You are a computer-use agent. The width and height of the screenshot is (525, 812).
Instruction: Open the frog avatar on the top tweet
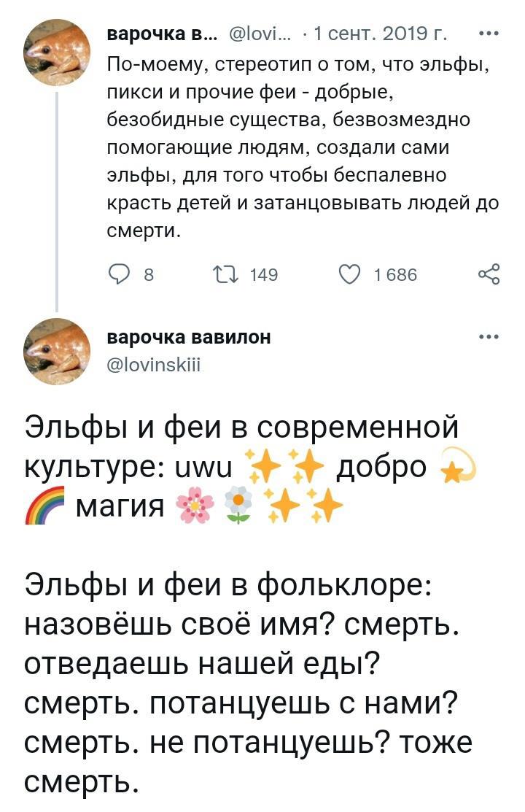pyautogui.click(x=57, y=51)
